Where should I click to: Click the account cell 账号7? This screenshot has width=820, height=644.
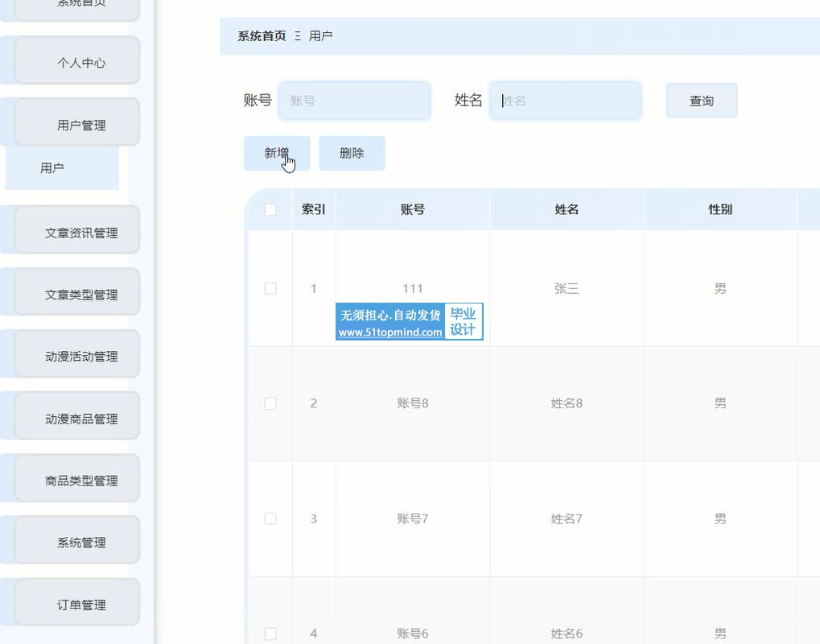pos(413,518)
